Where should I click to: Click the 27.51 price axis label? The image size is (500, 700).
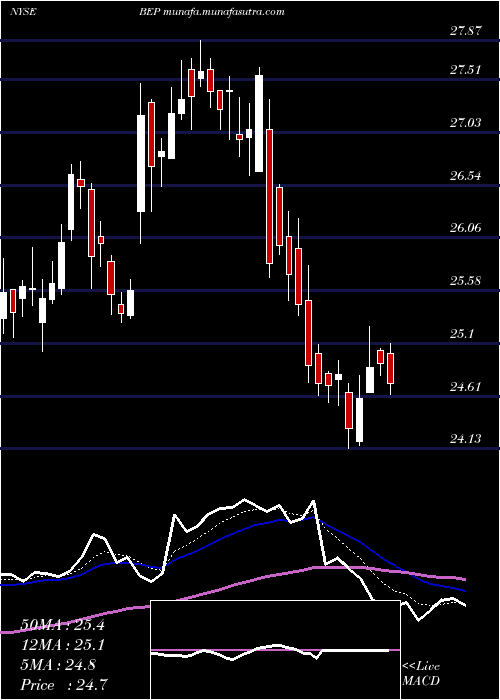[x=466, y=70]
